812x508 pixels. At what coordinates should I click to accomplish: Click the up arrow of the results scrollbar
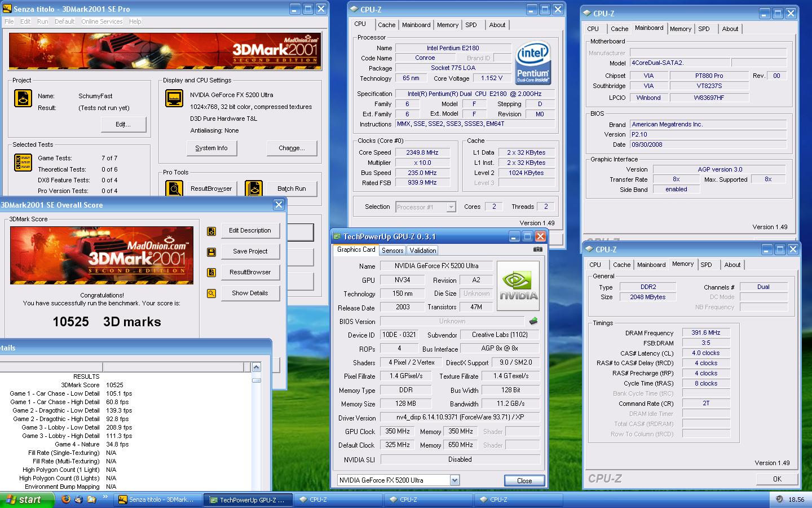point(257,367)
